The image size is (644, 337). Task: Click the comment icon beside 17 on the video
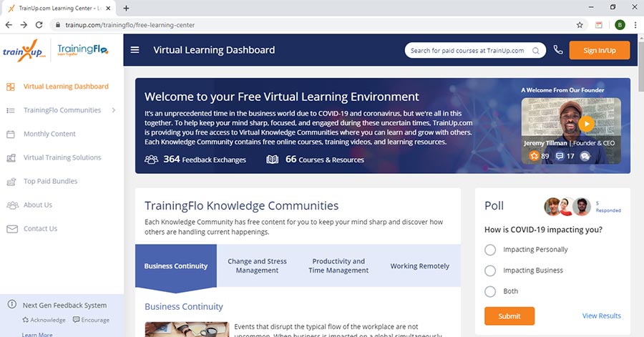pyautogui.click(x=560, y=156)
